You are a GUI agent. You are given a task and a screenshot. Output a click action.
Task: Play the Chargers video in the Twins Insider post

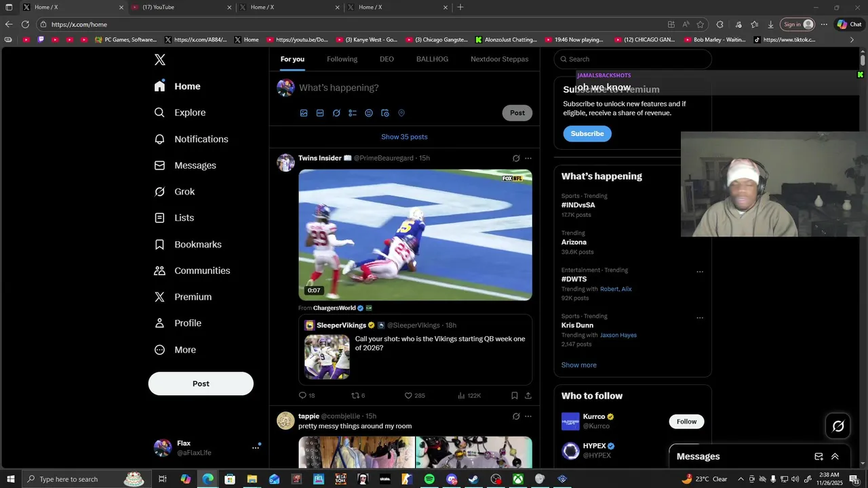(415, 235)
